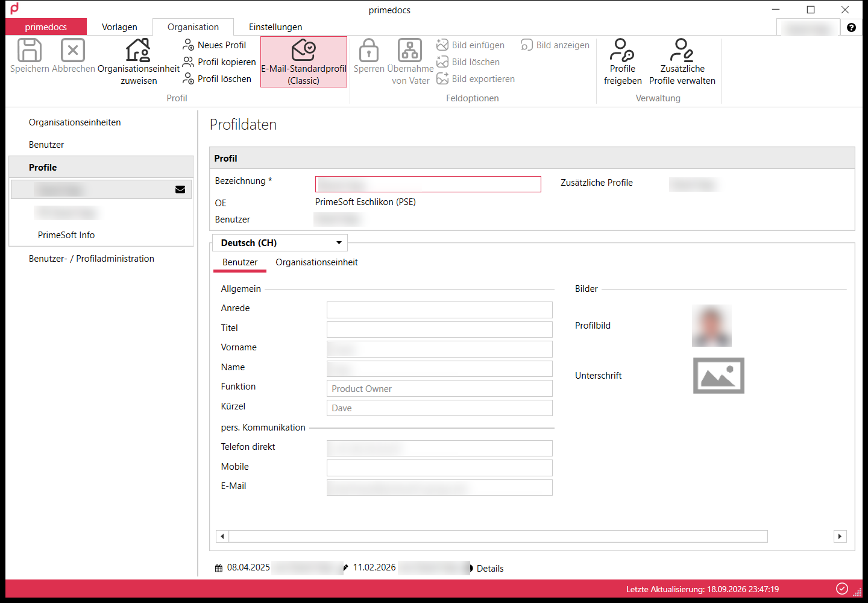
Task: Open the Deutsch (CH) language dropdown
Action: (x=280, y=242)
